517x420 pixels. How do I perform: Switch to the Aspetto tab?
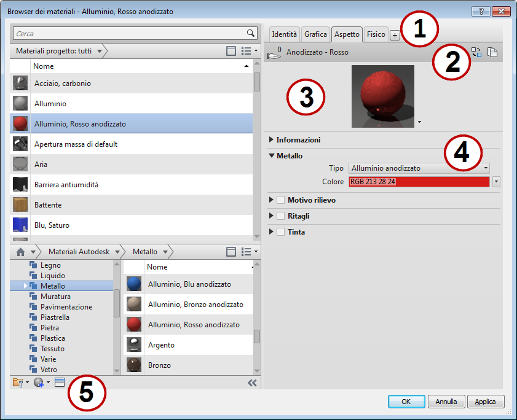pyautogui.click(x=347, y=34)
